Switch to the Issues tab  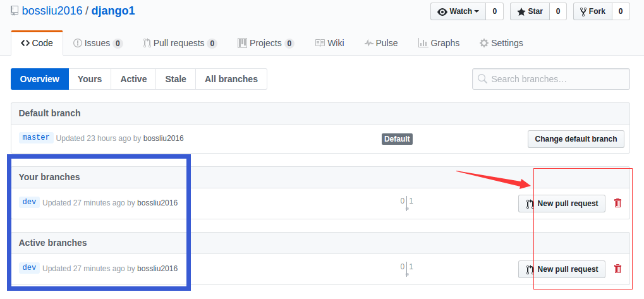click(x=97, y=43)
